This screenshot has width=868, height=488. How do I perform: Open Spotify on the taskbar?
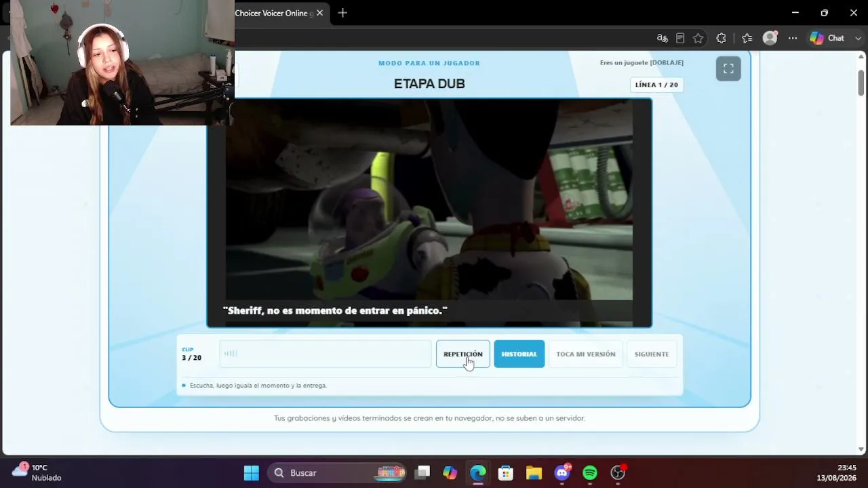tap(590, 473)
